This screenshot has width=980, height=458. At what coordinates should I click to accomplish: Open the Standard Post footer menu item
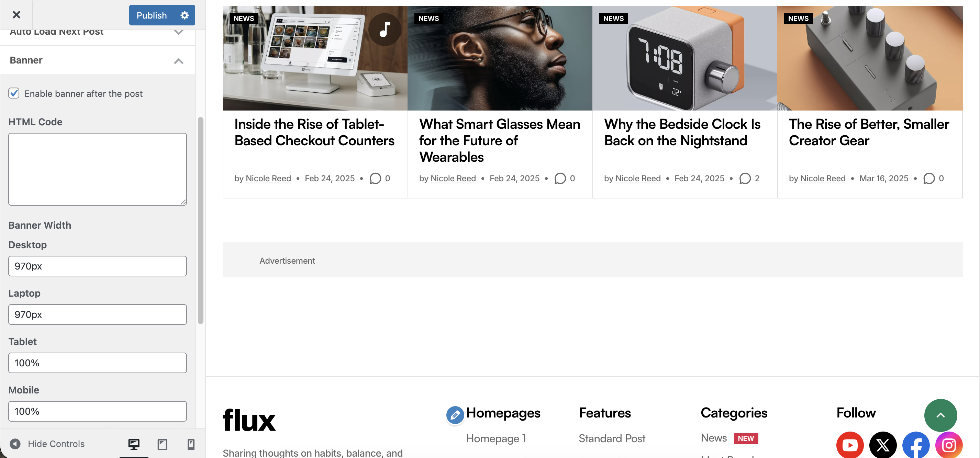click(612, 438)
